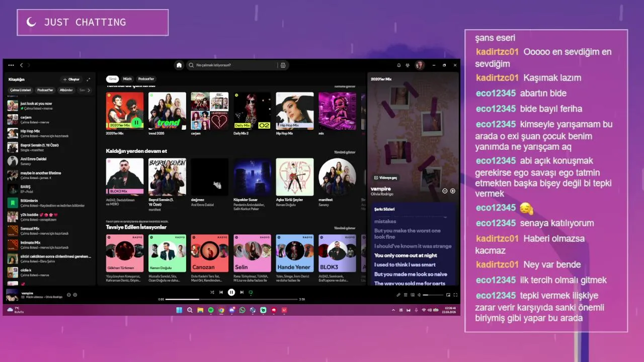This screenshot has width=644, height=362.
Task: Click the lyric 'You only come out at night'
Action: click(x=406, y=255)
